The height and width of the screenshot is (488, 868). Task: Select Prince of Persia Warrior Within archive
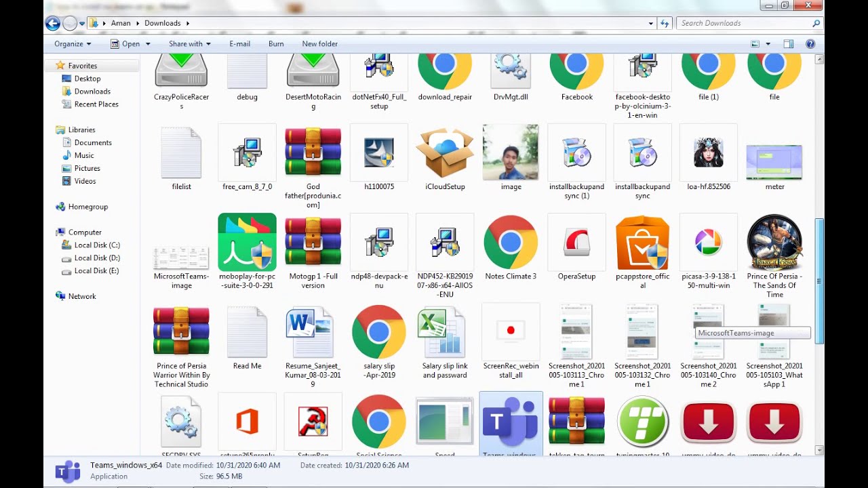181,331
